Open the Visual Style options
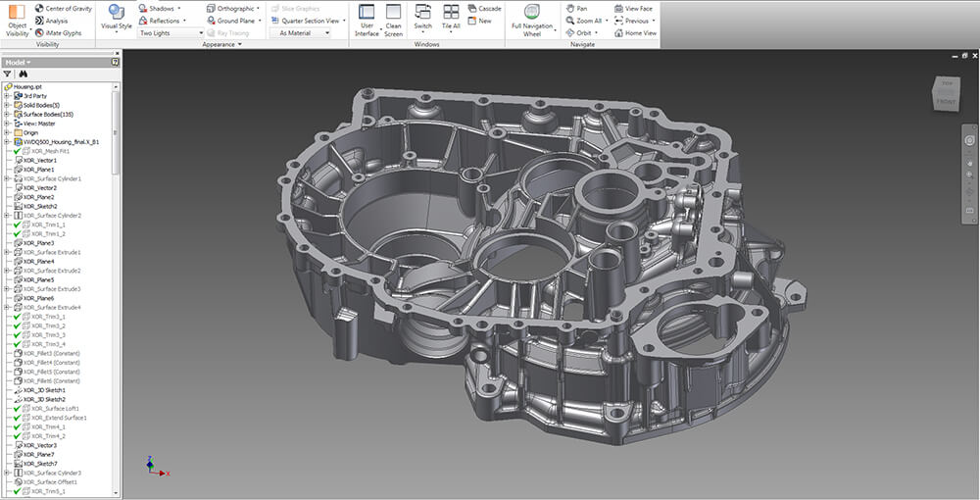Viewport: 980px width, 500px height. 116,17
